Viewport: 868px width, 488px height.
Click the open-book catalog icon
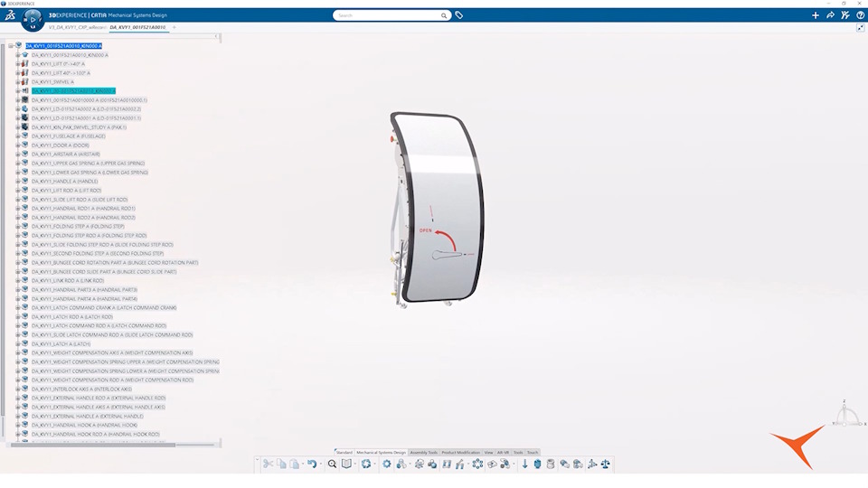coord(346,465)
